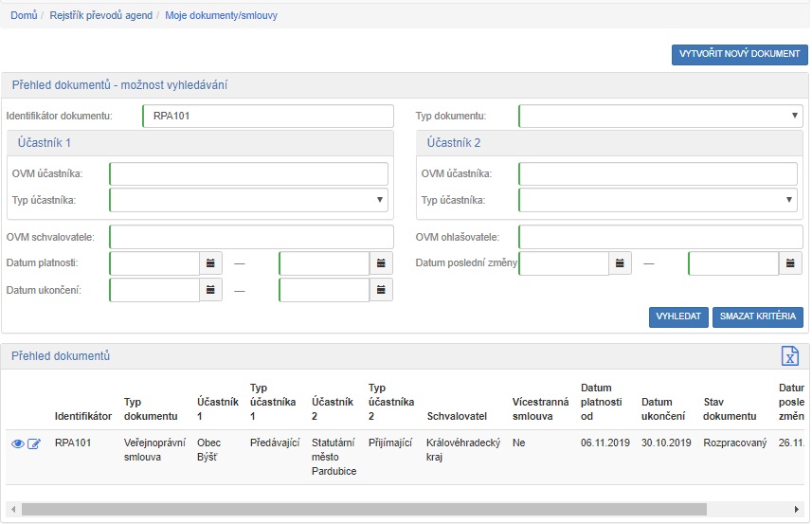Click the edit icon for RPA101

click(34, 443)
